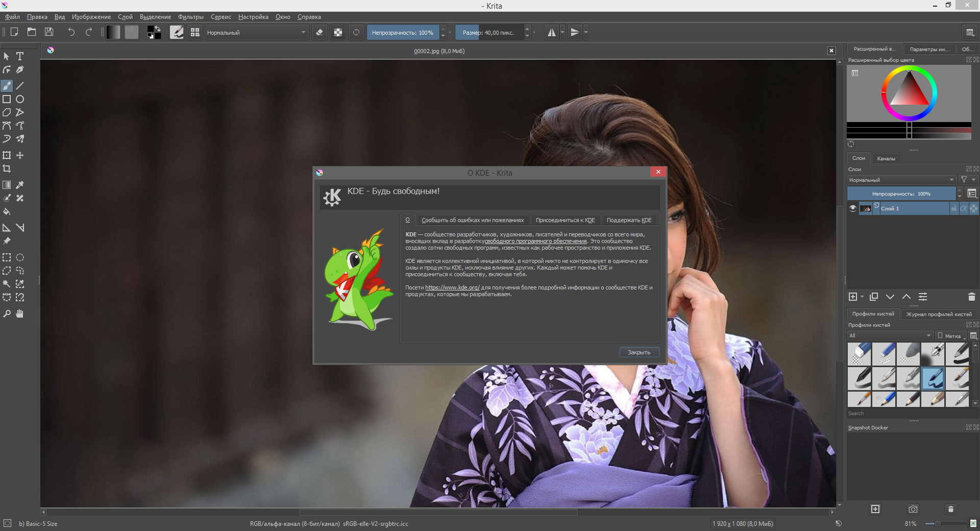Save the current document
980x531 pixels.
click(49, 32)
